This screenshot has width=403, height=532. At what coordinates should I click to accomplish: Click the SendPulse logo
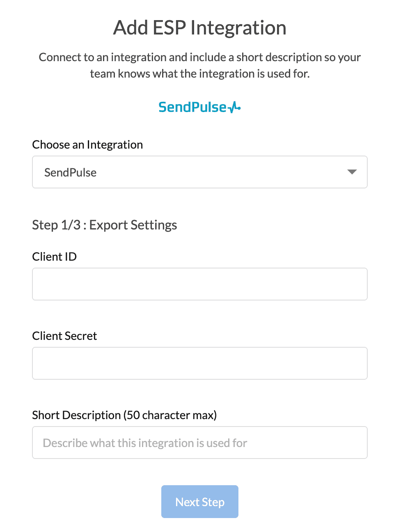[200, 107]
